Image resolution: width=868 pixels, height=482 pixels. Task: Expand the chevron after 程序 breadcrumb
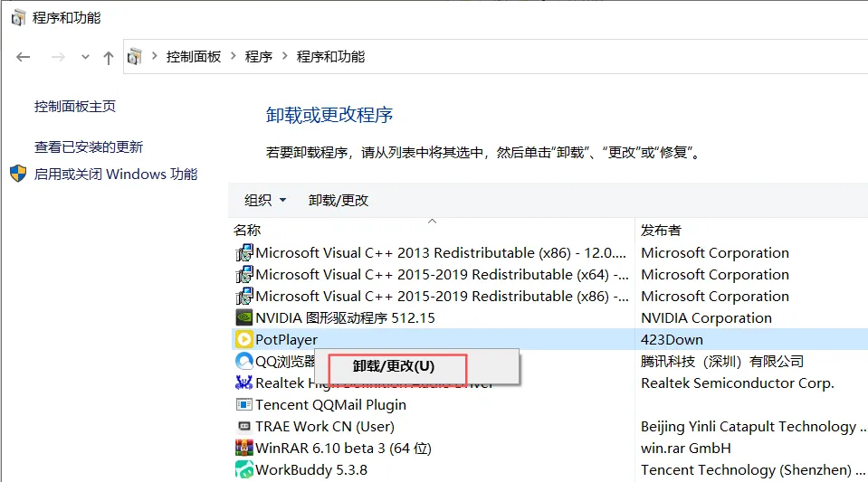point(284,56)
